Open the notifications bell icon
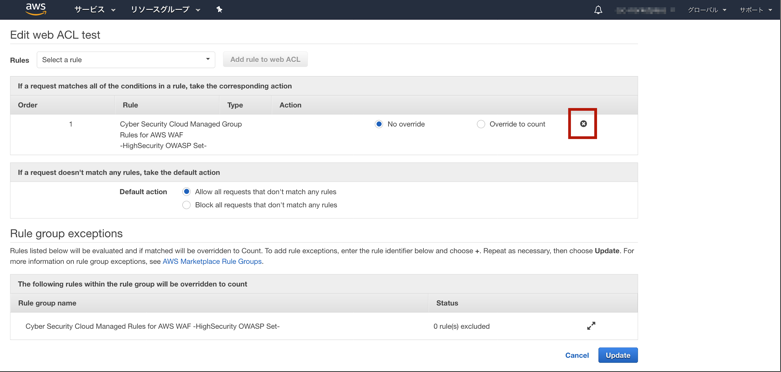The image size is (781, 372). coord(598,10)
